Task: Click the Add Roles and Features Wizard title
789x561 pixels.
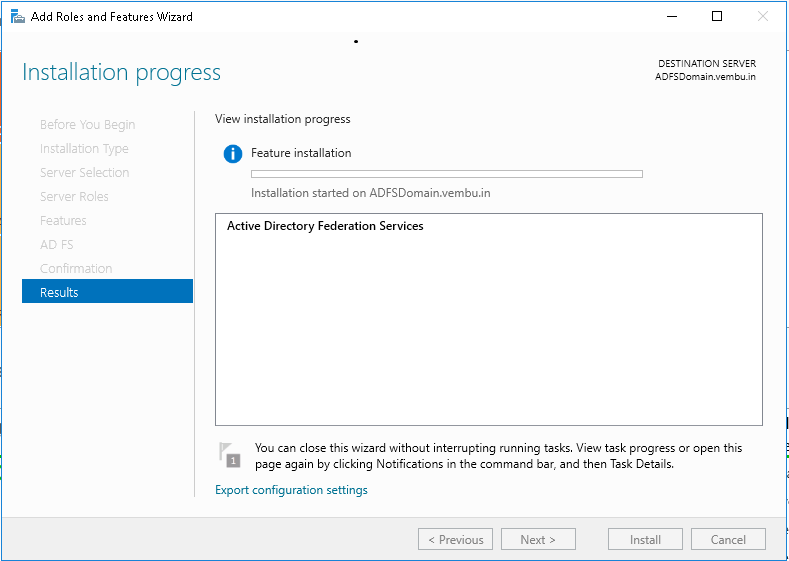Action: click(x=112, y=17)
